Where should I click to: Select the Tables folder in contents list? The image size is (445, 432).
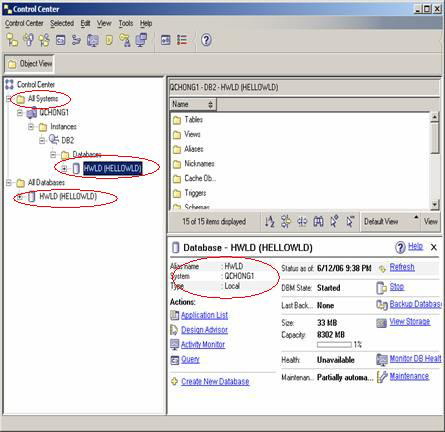click(x=188, y=120)
